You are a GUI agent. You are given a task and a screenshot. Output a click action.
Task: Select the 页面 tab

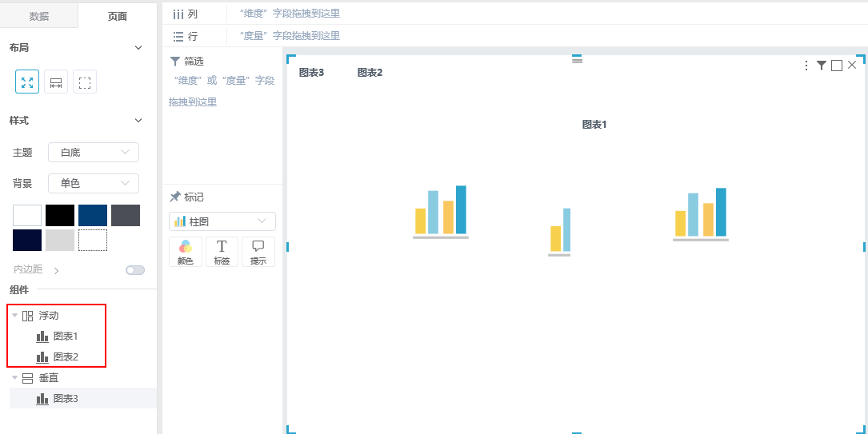click(x=118, y=16)
